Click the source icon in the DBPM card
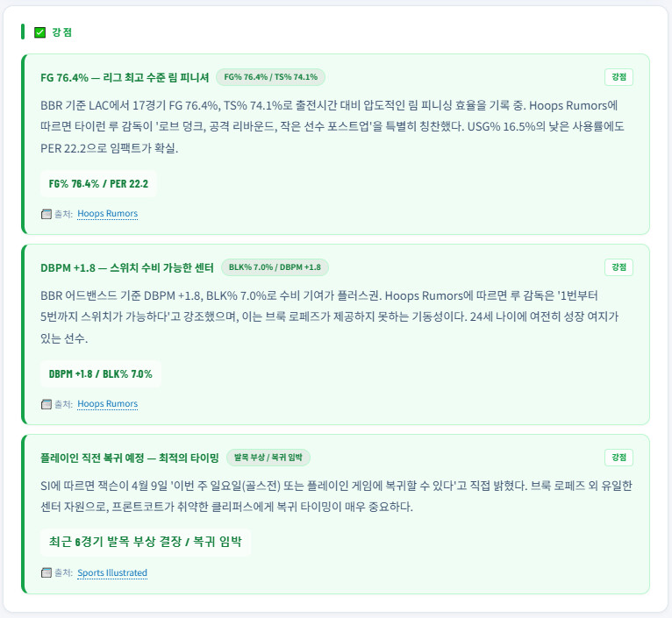Image resolution: width=672 pixels, height=618 pixels. [x=46, y=404]
